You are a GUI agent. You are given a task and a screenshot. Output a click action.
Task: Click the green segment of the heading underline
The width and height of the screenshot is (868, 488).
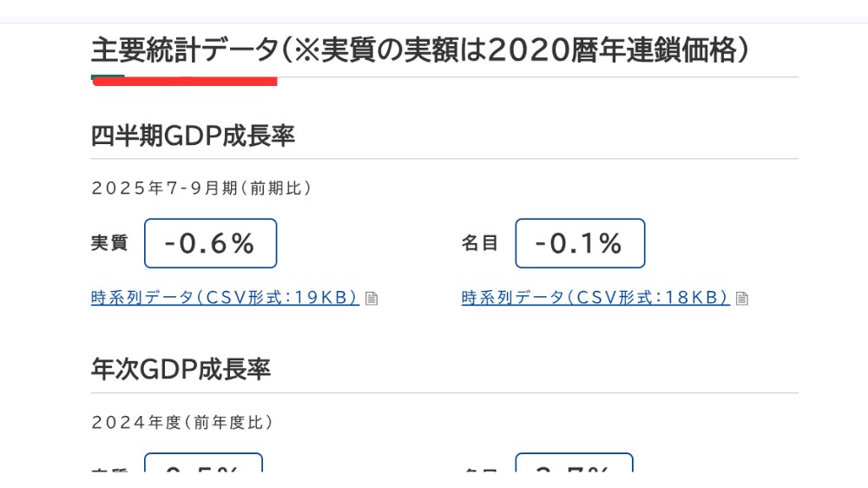tap(108, 78)
